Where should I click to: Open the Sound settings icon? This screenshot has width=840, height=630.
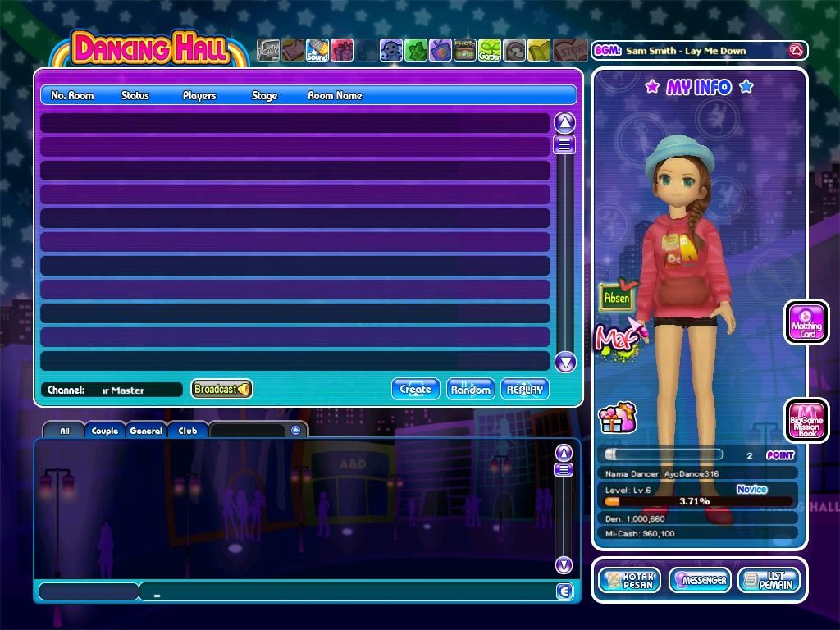click(x=317, y=50)
